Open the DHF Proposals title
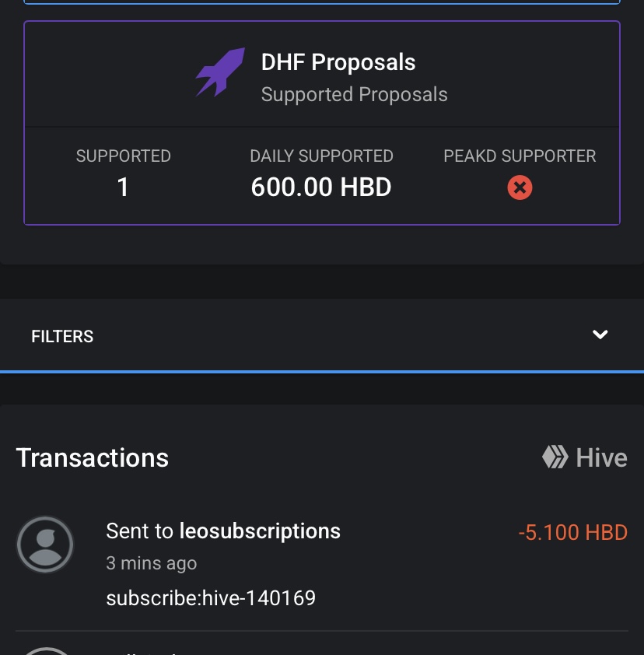 tap(338, 63)
